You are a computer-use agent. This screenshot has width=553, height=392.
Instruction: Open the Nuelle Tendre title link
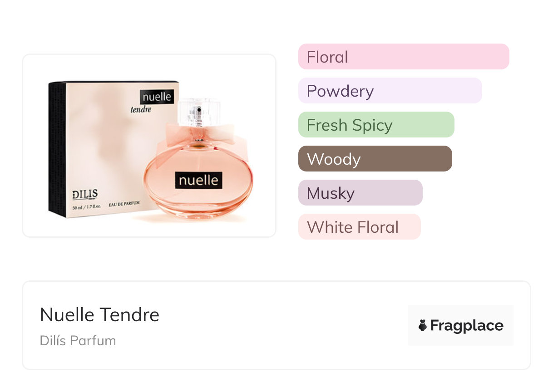tap(99, 314)
